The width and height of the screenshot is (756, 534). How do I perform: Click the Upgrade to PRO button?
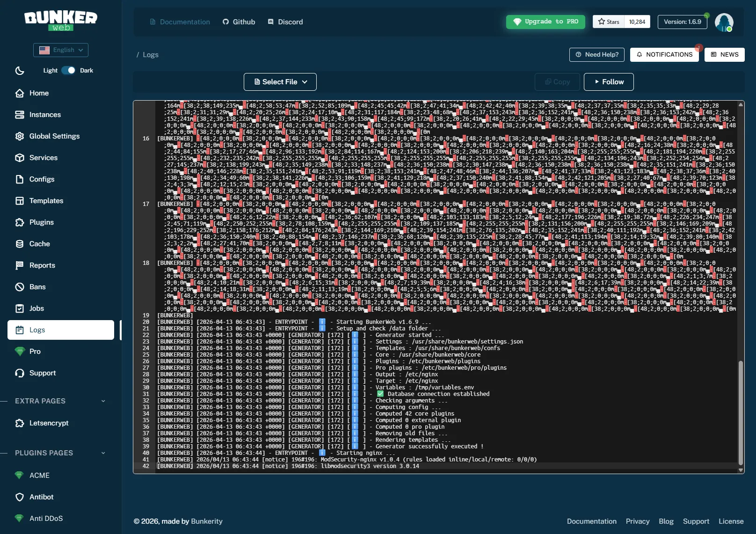click(x=545, y=22)
